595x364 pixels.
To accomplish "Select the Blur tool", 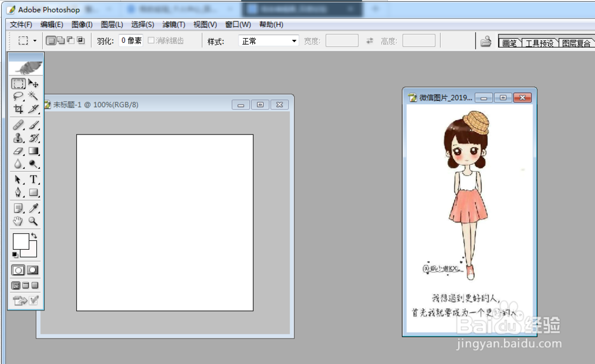I will [18, 164].
